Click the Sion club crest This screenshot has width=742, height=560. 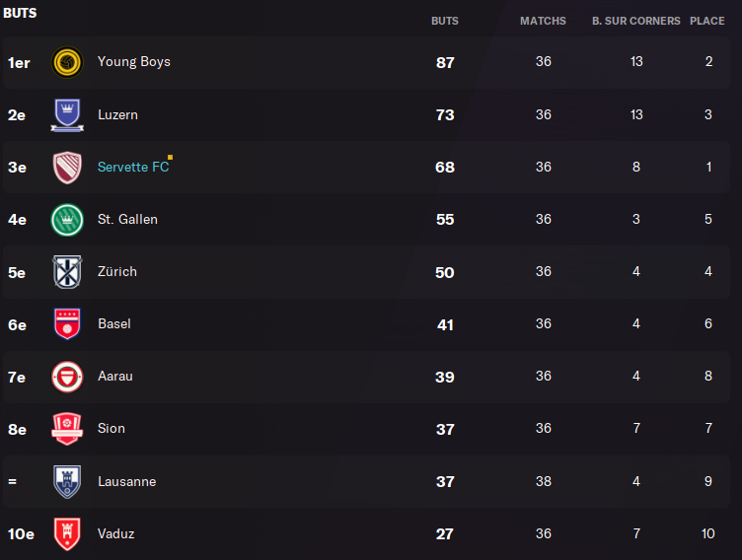point(67,429)
